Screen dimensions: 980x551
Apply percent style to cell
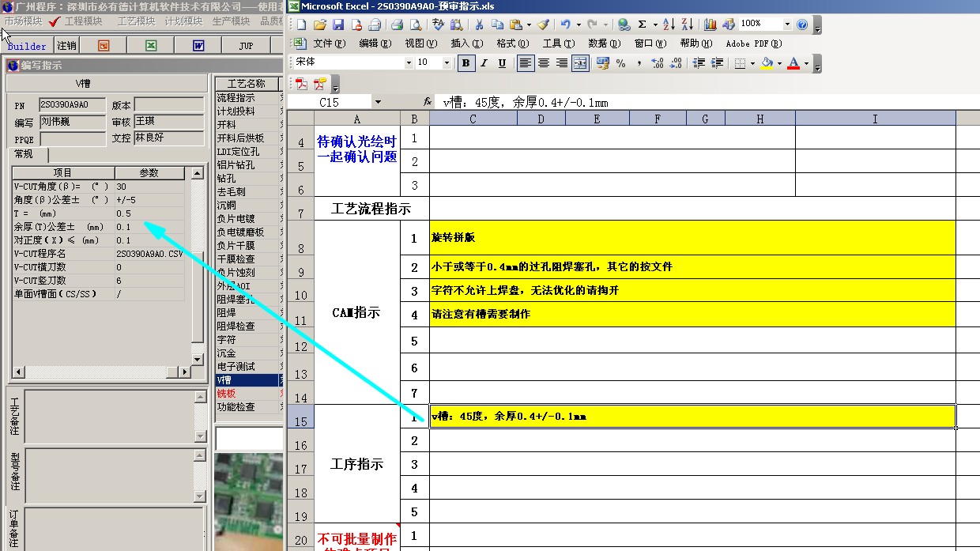tap(620, 62)
